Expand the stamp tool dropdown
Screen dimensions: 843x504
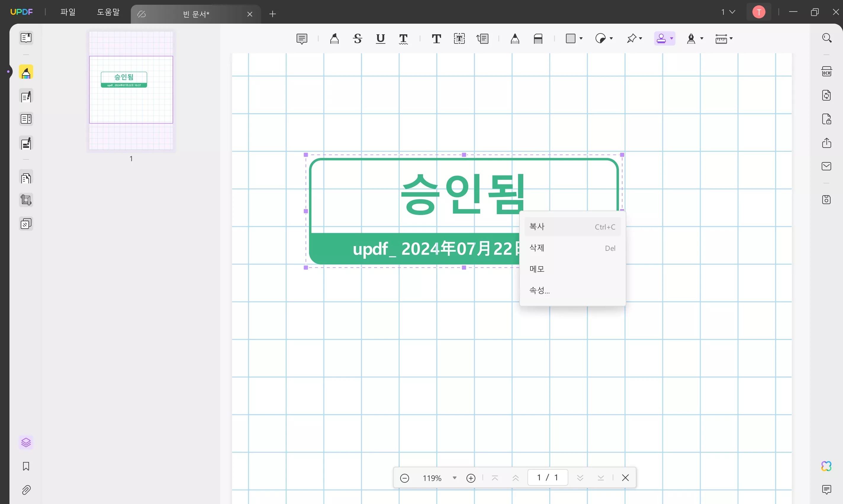[x=671, y=38]
